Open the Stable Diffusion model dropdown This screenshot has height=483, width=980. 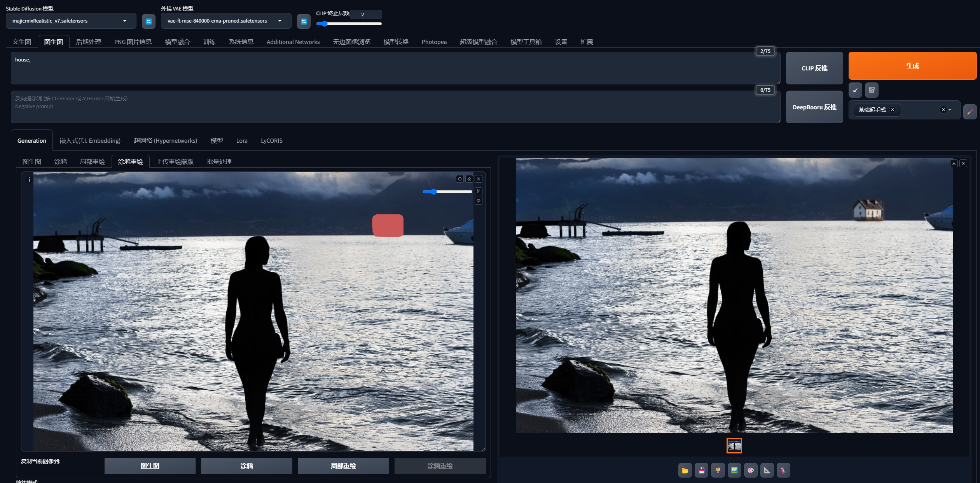[x=71, y=21]
